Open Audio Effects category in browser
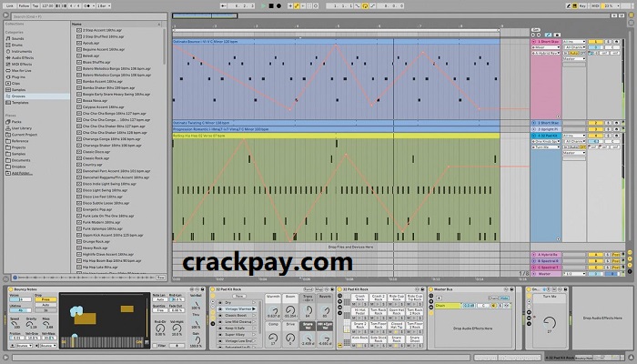The image size is (637, 364). [x=23, y=57]
